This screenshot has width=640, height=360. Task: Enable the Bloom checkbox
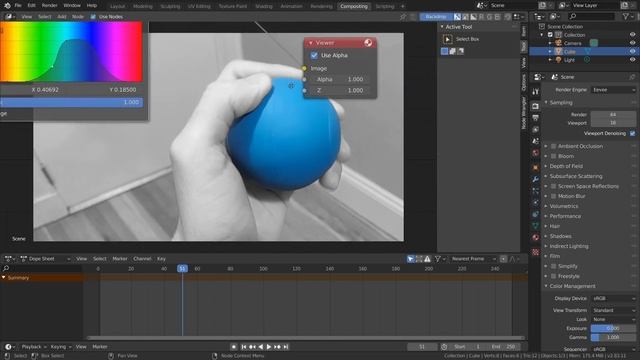553,156
